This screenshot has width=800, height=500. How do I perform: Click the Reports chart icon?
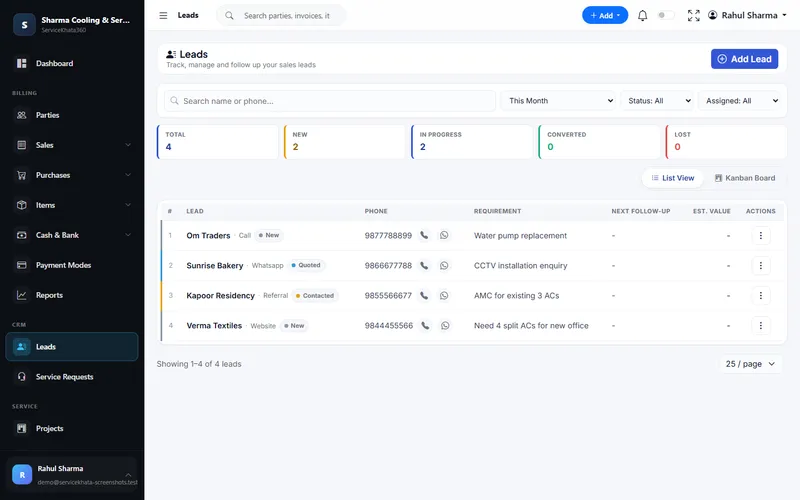(21, 295)
